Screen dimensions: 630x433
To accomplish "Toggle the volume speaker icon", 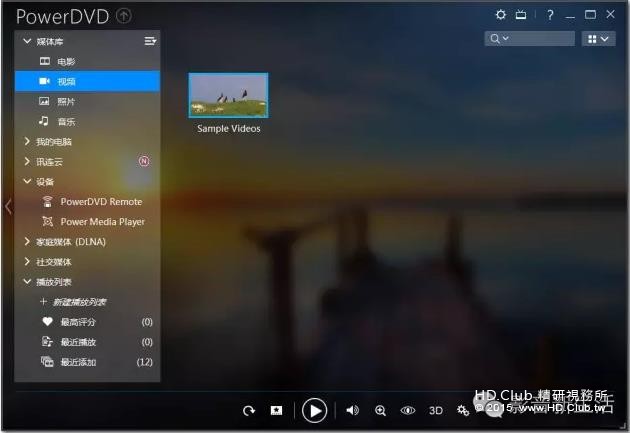I will tap(352, 410).
